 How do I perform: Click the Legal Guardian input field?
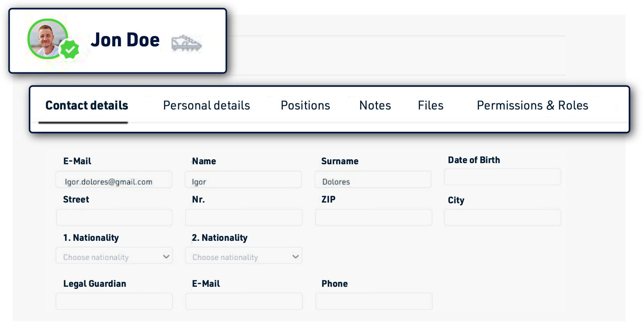click(114, 301)
